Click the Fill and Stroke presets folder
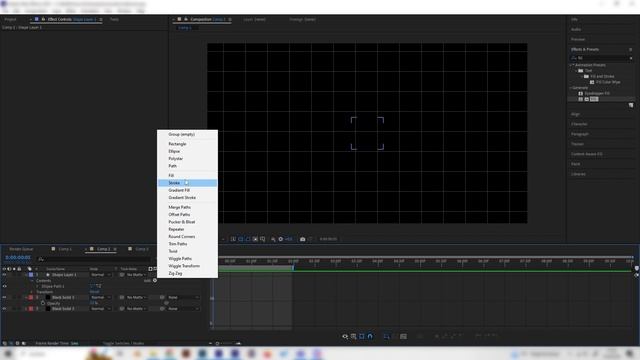 point(602,76)
